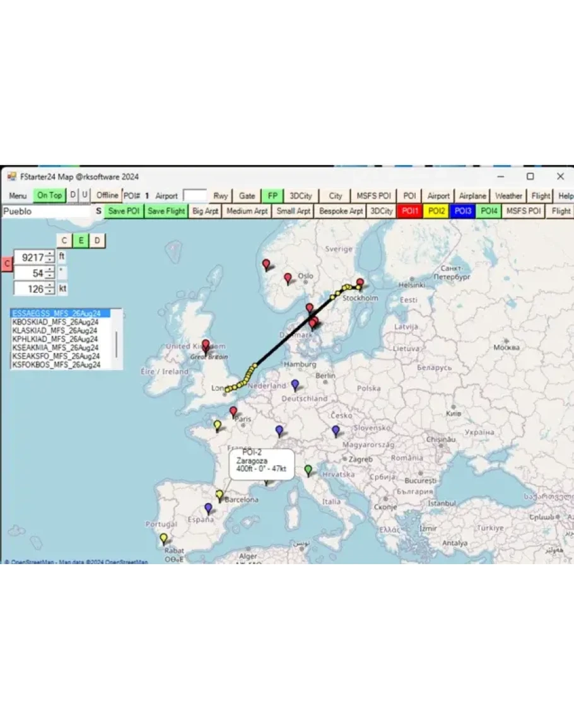Click the Save Flight button
The width and height of the screenshot is (574, 728).
(166, 211)
